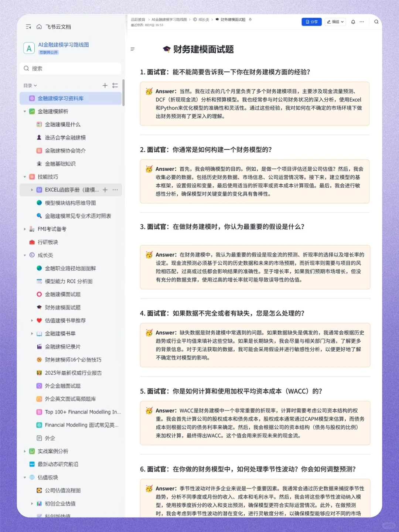The width and height of the screenshot is (399, 532).
Task: Open document outline via the hamburger icon near title
Action: [x=133, y=49]
